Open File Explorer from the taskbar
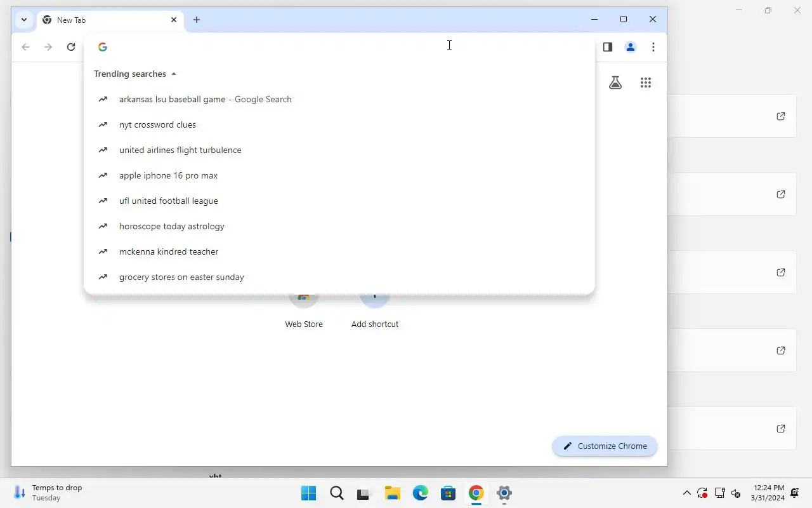 click(x=393, y=493)
